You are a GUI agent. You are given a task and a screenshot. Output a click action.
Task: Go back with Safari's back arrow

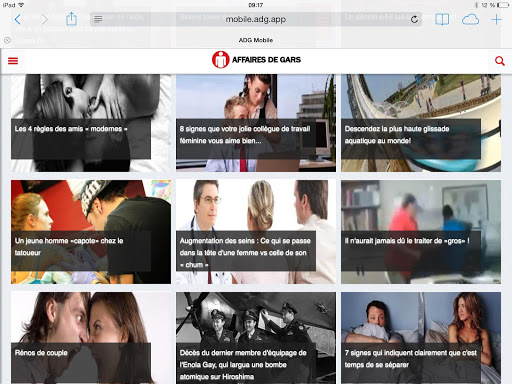[x=18, y=19]
